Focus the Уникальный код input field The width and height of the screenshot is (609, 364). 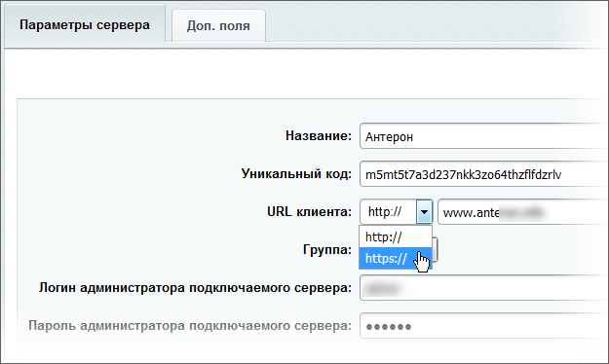pyautogui.click(x=484, y=174)
